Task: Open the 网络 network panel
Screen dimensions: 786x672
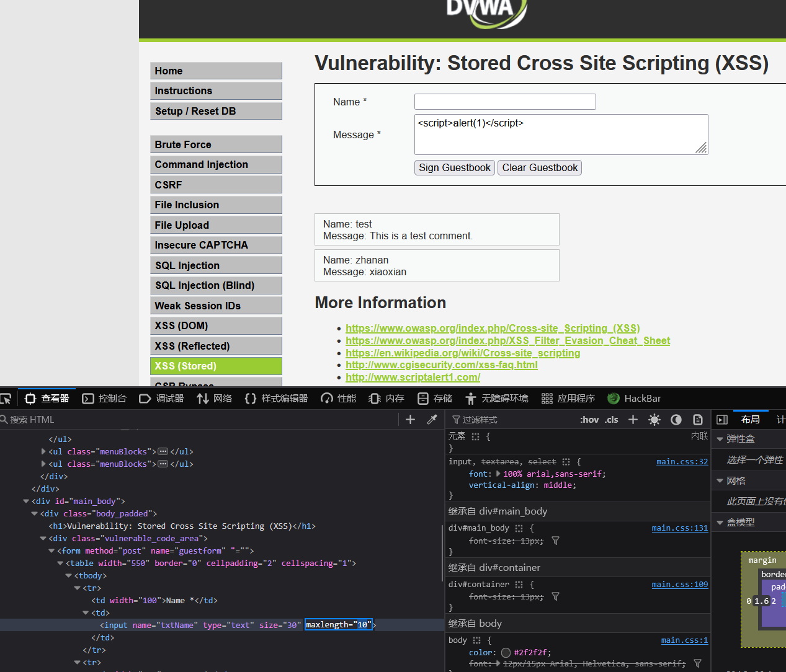Action: [215, 399]
